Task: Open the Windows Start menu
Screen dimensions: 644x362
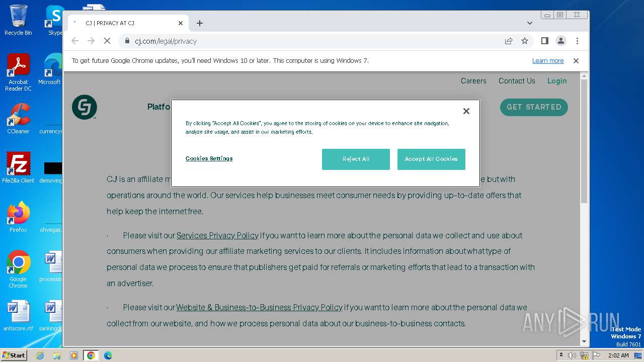Action: click(14, 355)
